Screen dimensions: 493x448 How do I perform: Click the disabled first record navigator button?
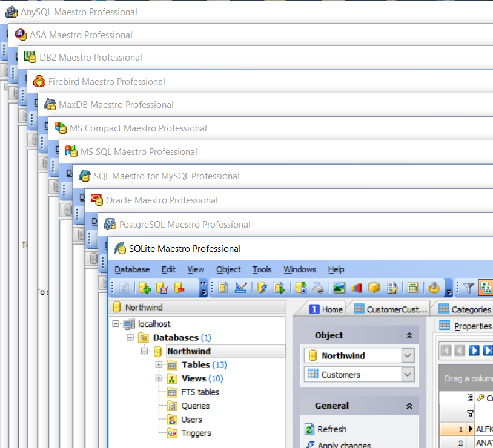coord(446,350)
